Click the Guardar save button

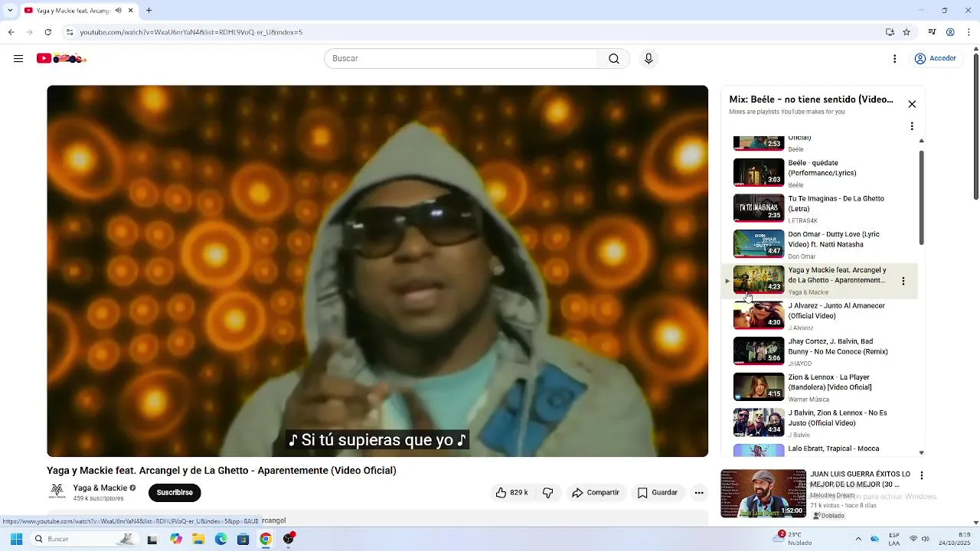658,493
